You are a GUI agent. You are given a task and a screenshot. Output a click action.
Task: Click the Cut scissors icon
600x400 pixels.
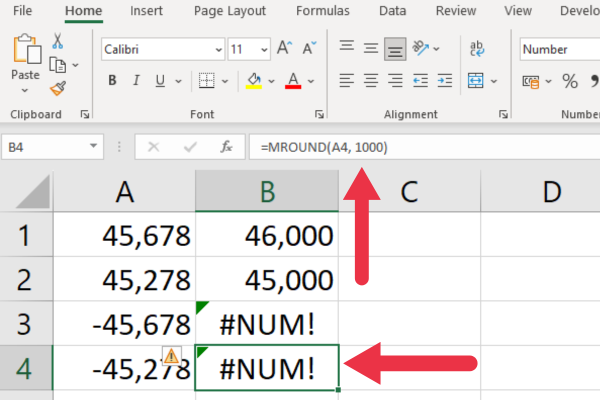[57, 41]
